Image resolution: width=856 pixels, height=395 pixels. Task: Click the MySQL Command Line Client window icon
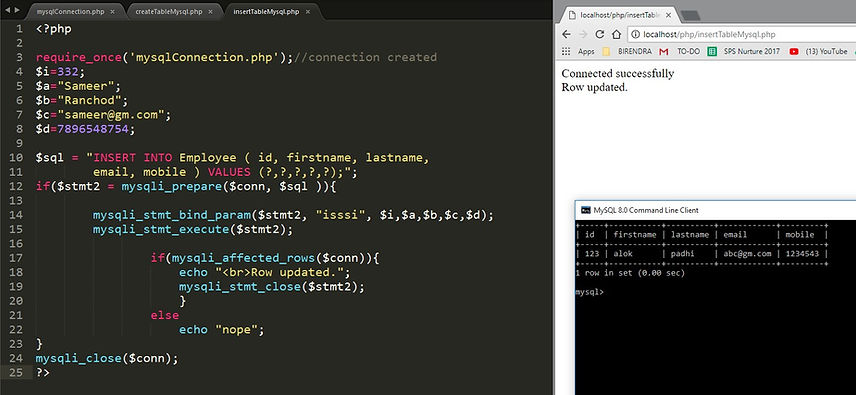coord(585,210)
